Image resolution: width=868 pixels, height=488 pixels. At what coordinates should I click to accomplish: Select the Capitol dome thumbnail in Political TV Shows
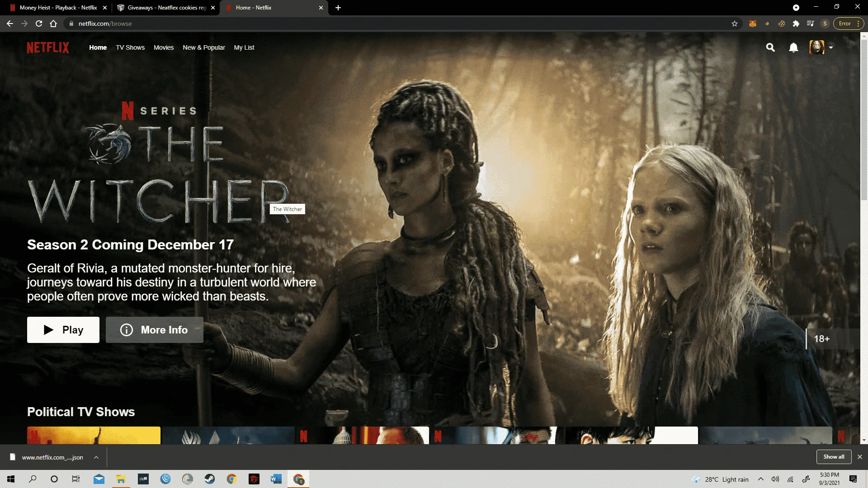point(362,436)
